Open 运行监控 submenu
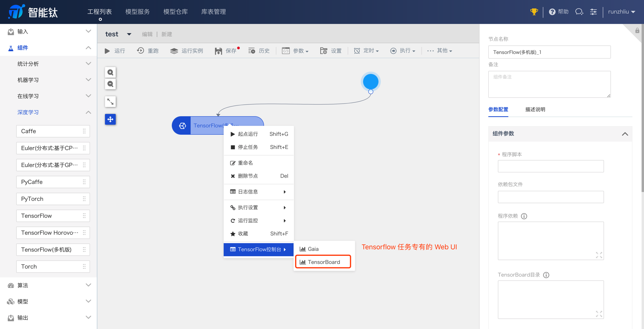644x329 pixels. [259, 220]
